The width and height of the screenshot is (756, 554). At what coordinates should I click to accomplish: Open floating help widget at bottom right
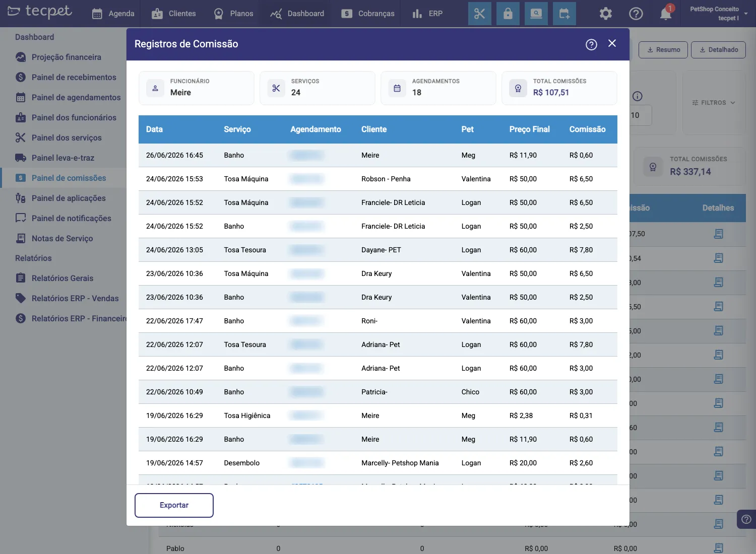[746, 519]
